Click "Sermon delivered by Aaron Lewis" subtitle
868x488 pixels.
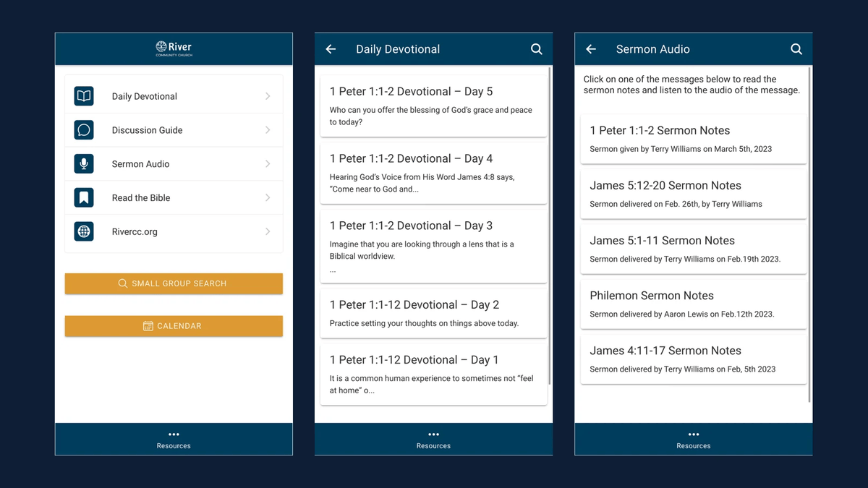pos(681,314)
